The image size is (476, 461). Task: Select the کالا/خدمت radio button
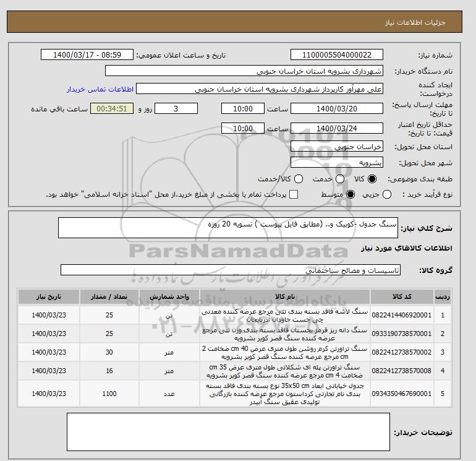tap(299, 179)
